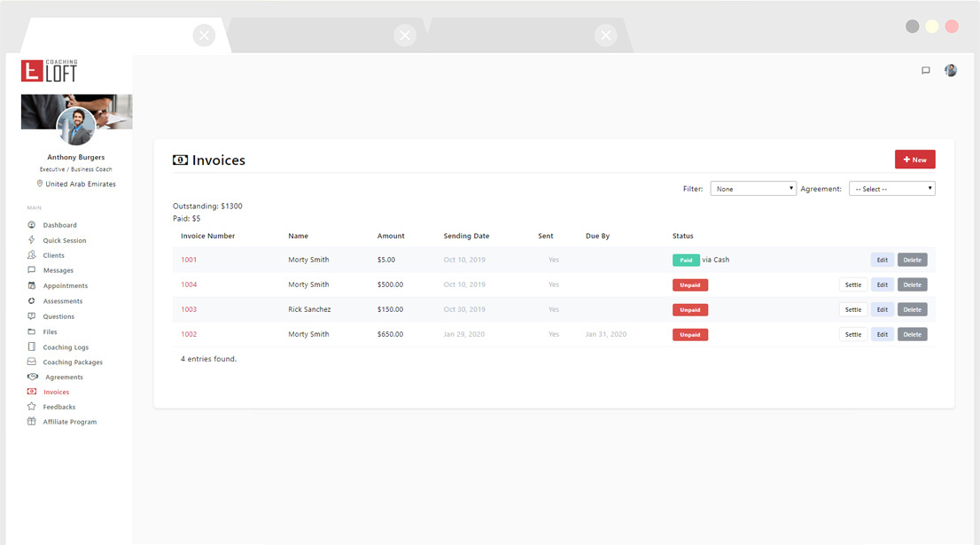The height and width of the screenshot is (545, 980).
Task: Open the Agreements handshake icon
Action: [31, 377]
